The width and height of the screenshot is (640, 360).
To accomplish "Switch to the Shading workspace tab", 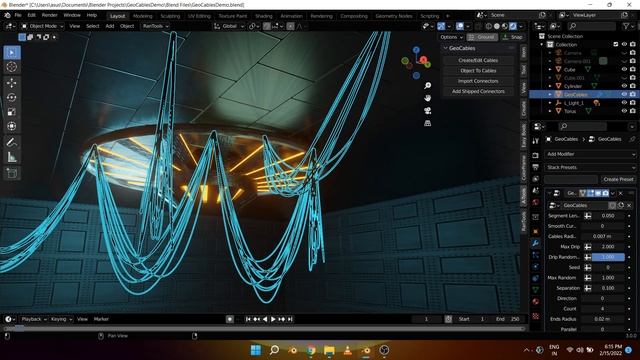I will click(264, 16).
